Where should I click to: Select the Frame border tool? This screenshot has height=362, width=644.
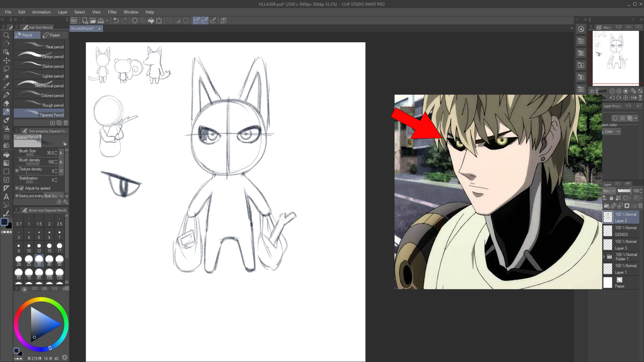(x=6, y=180)
